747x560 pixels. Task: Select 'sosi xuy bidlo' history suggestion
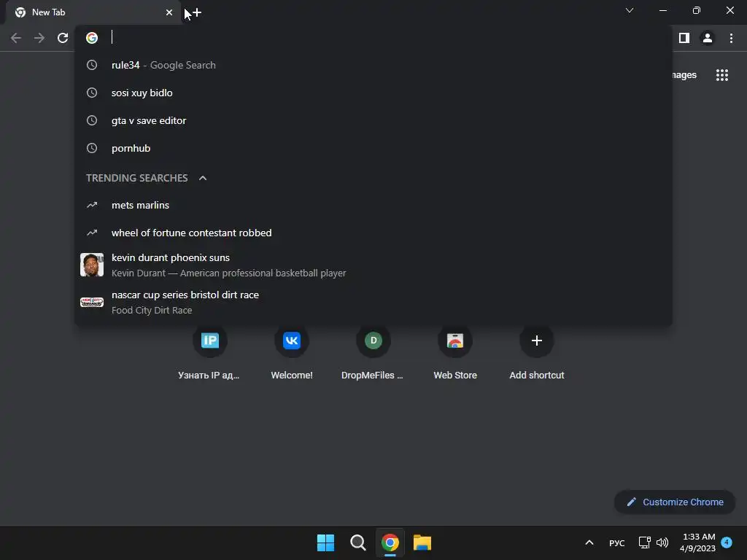[x=373, y=93]
